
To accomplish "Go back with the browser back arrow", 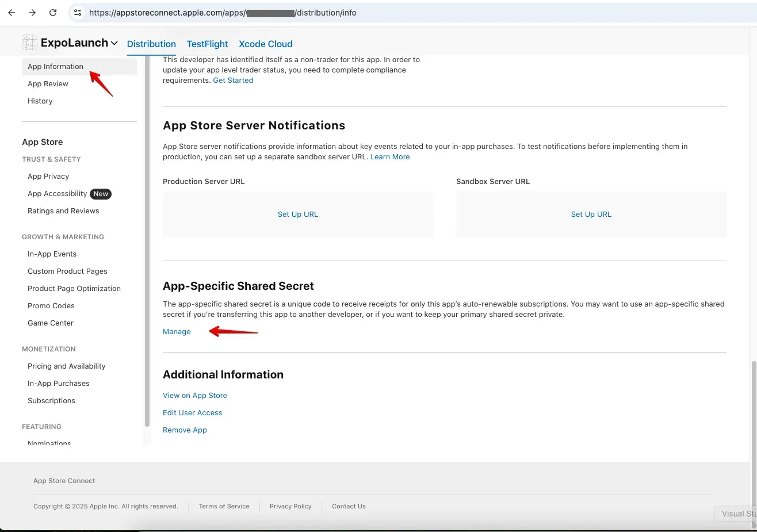I will [x=12, y=13].
